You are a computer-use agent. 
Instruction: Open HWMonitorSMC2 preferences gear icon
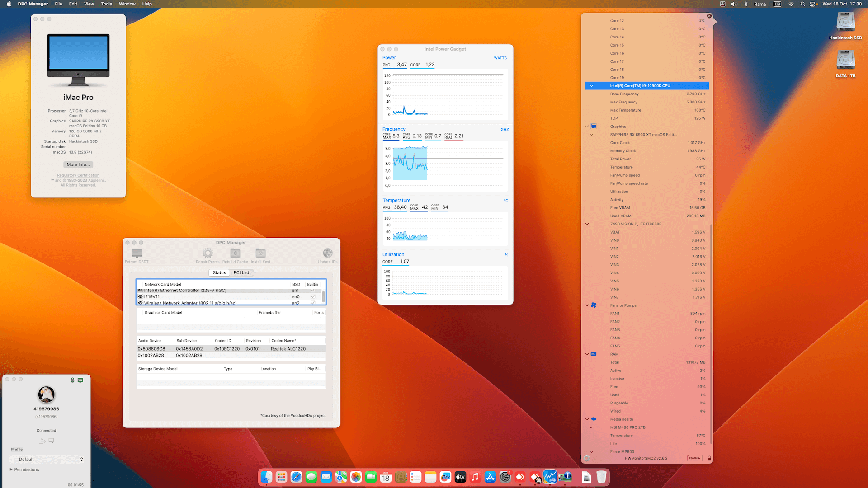click(x=587, y=458)
